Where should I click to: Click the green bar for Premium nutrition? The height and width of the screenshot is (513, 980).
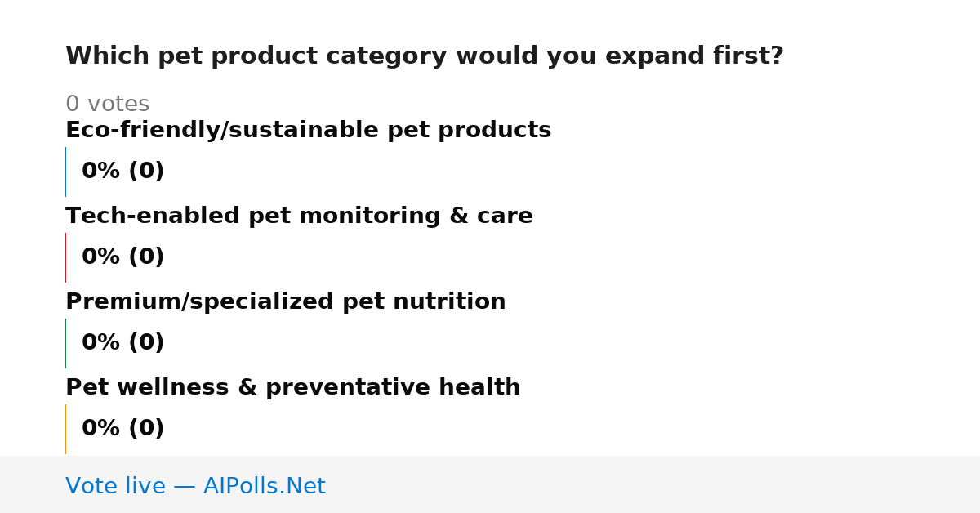(65, 343)
